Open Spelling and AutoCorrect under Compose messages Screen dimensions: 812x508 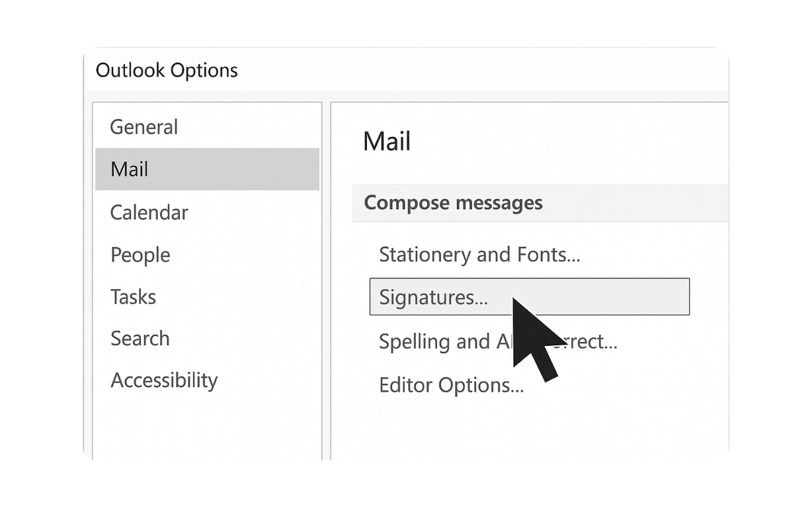[x=463, y=341]
